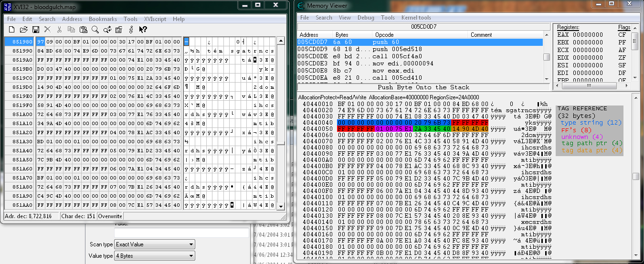The height and width of the screenshot is (264, 644).
Task: Open Find with the magnifier icon in XVI32
Action: pos(95,30)
